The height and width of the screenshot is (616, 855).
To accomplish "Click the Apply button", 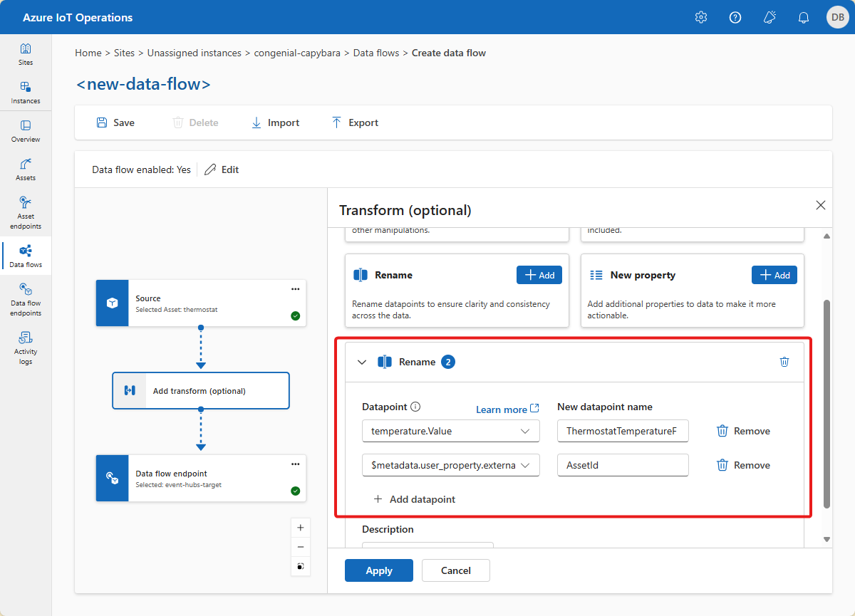I will pos(379,570).
